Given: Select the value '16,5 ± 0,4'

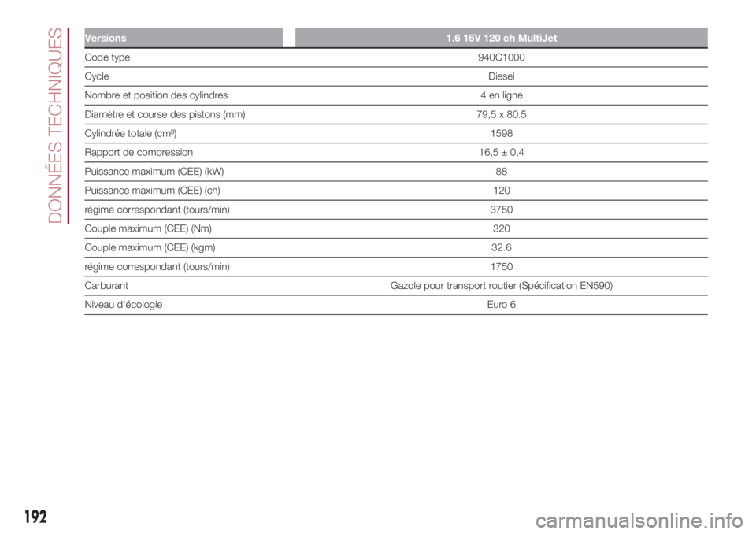Looking at the screenshot, I should tap(502, 153).
